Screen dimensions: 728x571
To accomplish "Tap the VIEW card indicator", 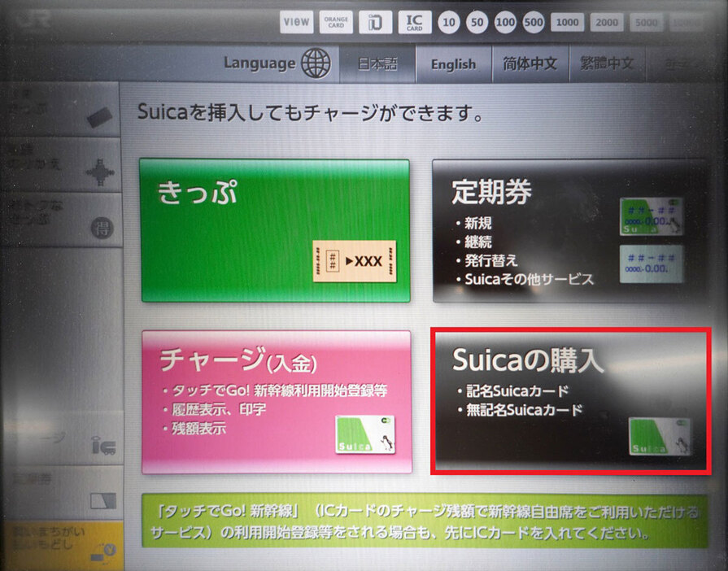I will (x=296, y=22).
